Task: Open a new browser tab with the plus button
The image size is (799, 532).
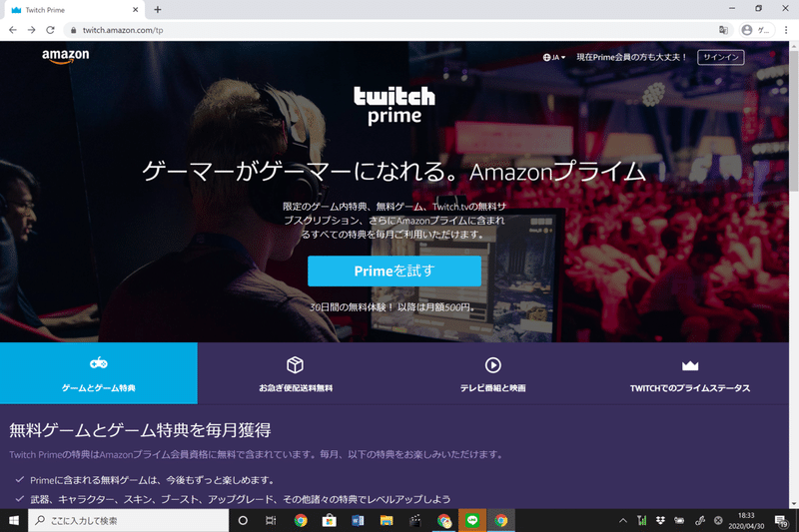Action: [158, 10]
